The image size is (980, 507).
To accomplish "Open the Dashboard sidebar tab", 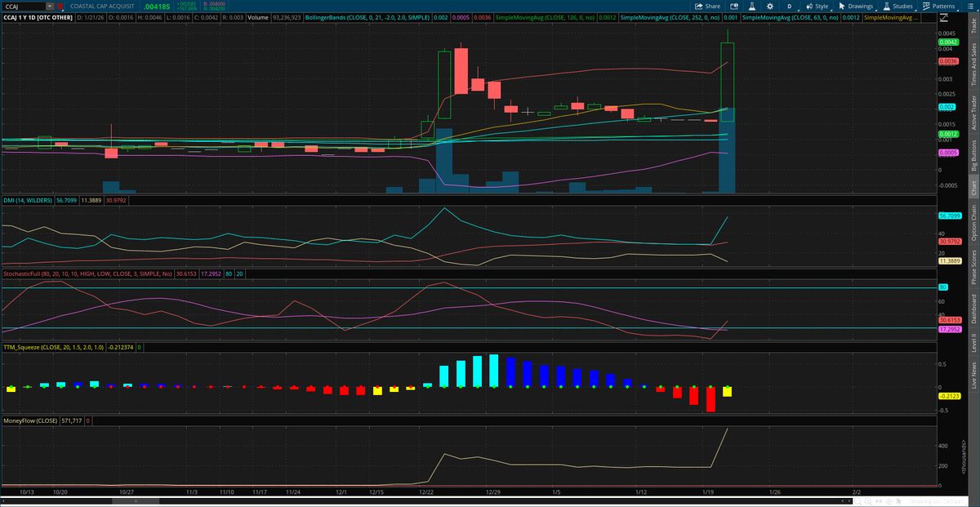I will point(973,310).
